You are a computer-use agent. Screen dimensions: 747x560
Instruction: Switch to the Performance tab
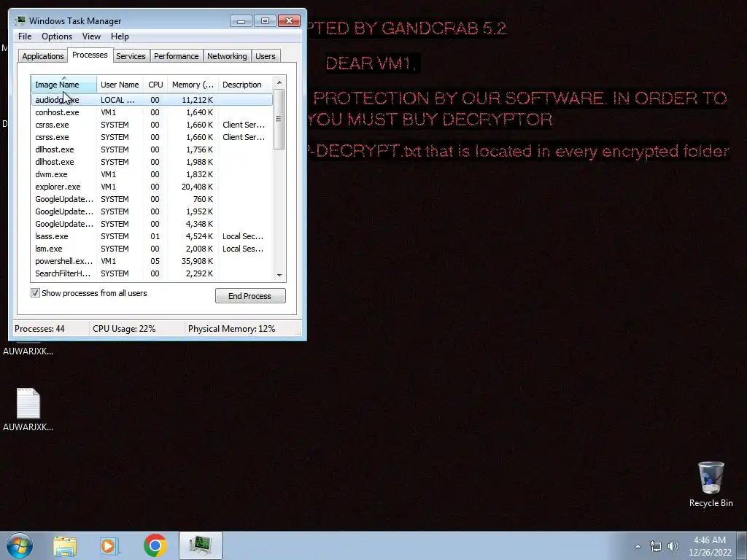click(x=177, y=56)
